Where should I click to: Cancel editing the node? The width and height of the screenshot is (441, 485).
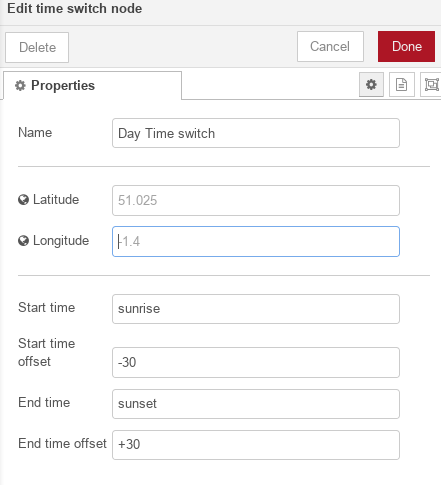coord(330,47)
